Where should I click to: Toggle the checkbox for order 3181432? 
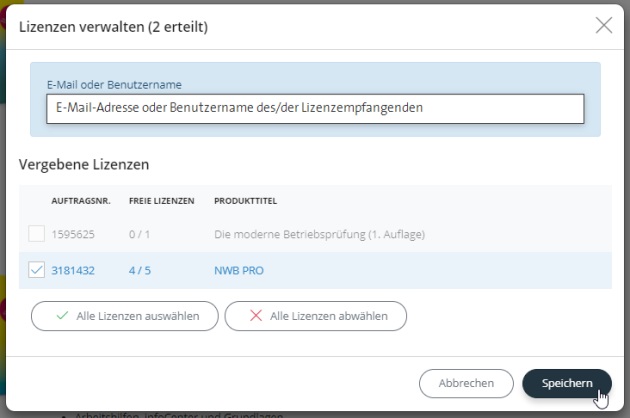pyautogui.click(x=36, y=269)
